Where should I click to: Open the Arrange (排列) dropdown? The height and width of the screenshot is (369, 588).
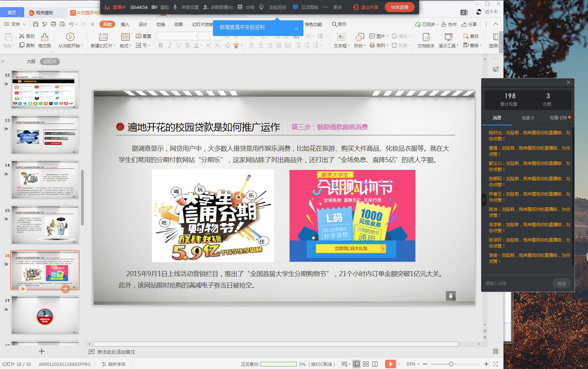click(379, 45)
